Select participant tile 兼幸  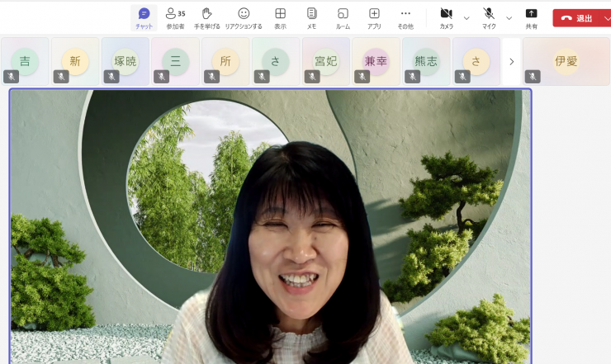376,61
